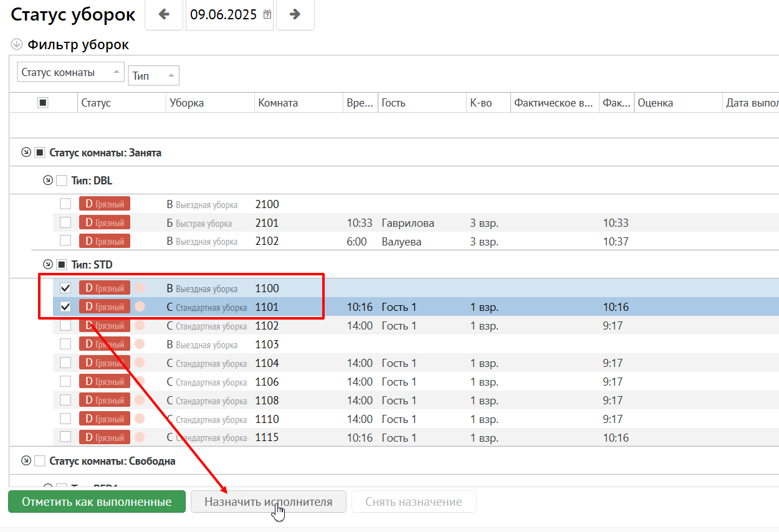The image size is (779, 532).
Task: Uncheck the checkbox for room 1100
Action: coord(65,288)
